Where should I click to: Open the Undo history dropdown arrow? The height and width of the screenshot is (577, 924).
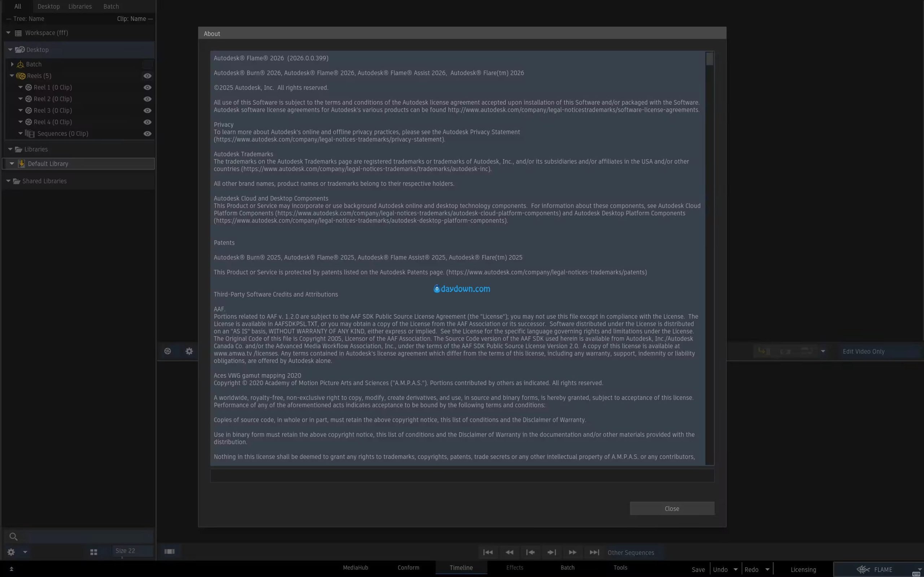click(736, 569)
